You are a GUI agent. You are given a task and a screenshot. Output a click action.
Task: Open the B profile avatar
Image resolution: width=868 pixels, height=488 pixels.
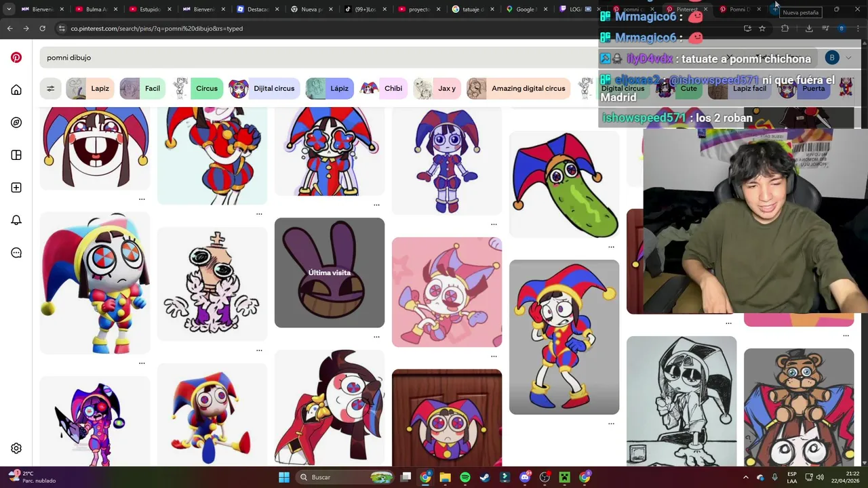click(832, 58)
